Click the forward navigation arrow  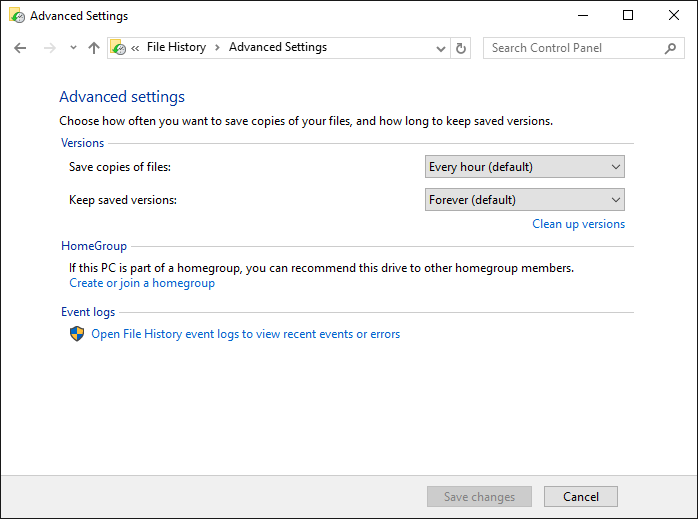[49, 48]
